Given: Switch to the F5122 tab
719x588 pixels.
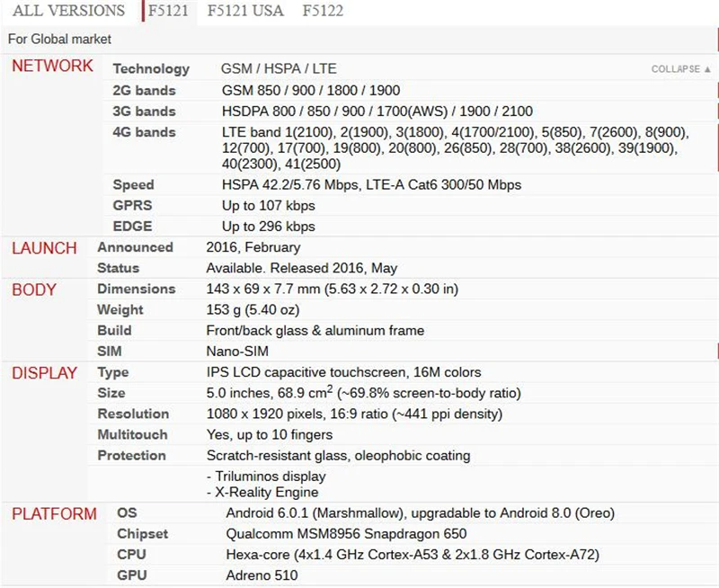Looking at the screenshot, I should coord(323,10).
